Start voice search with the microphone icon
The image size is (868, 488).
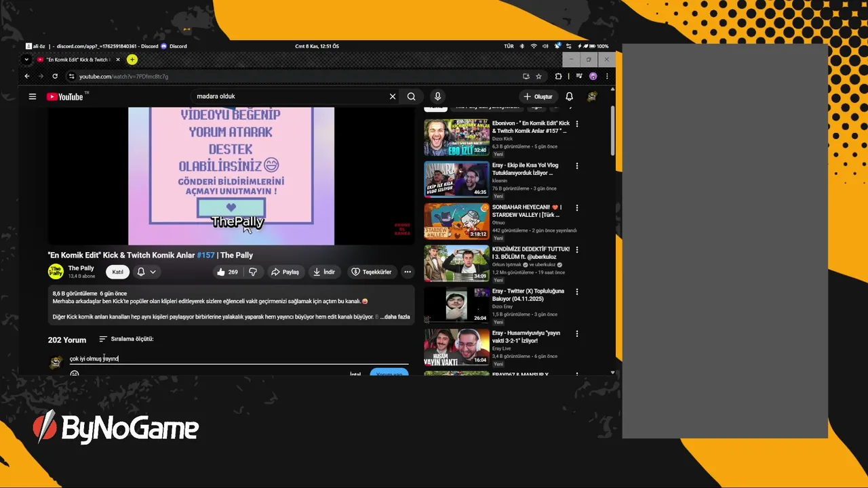[x=437, y=96]
